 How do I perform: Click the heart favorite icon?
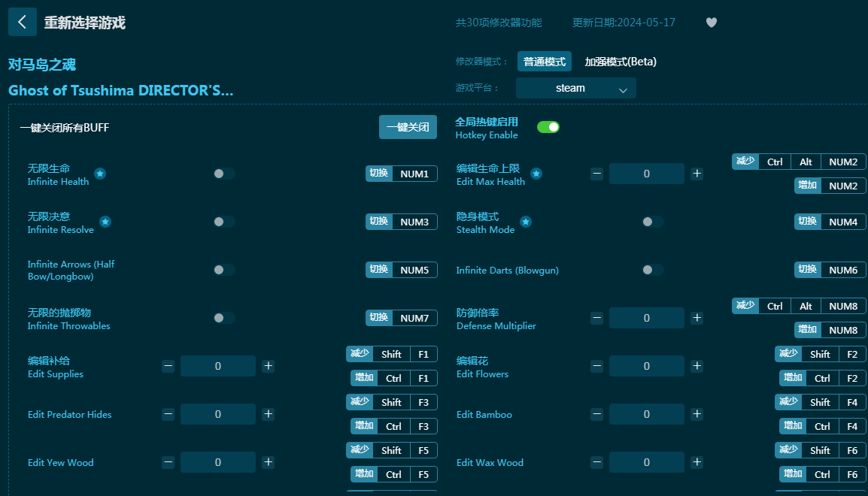712,23
